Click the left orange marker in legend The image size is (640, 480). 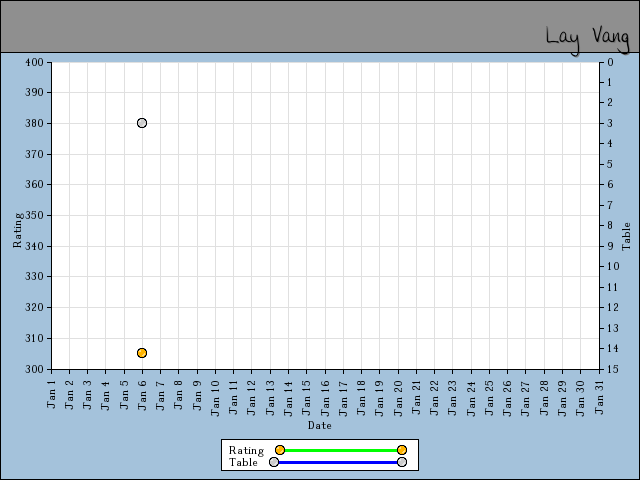click(280, 450)
